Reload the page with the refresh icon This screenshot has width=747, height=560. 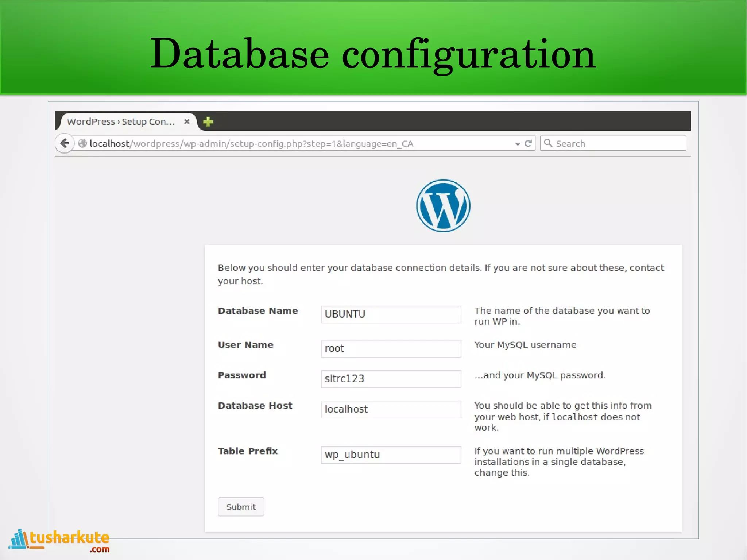pos(528,143)
